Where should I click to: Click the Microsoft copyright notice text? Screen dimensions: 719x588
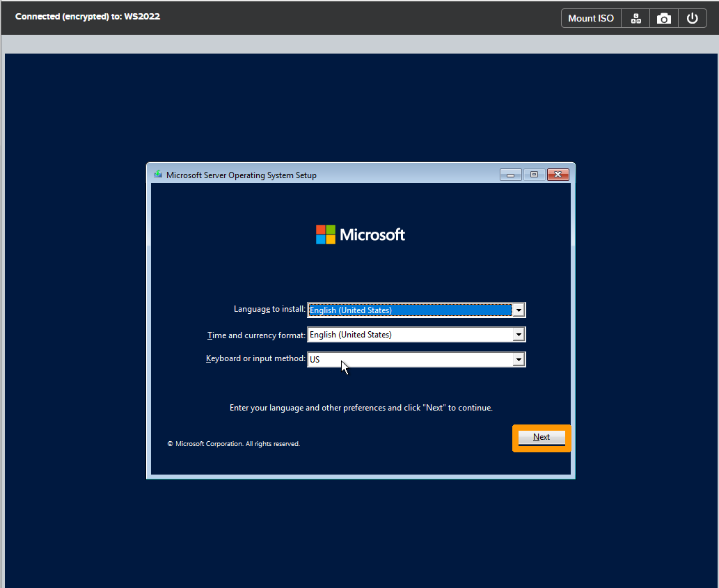pos(233,443)
